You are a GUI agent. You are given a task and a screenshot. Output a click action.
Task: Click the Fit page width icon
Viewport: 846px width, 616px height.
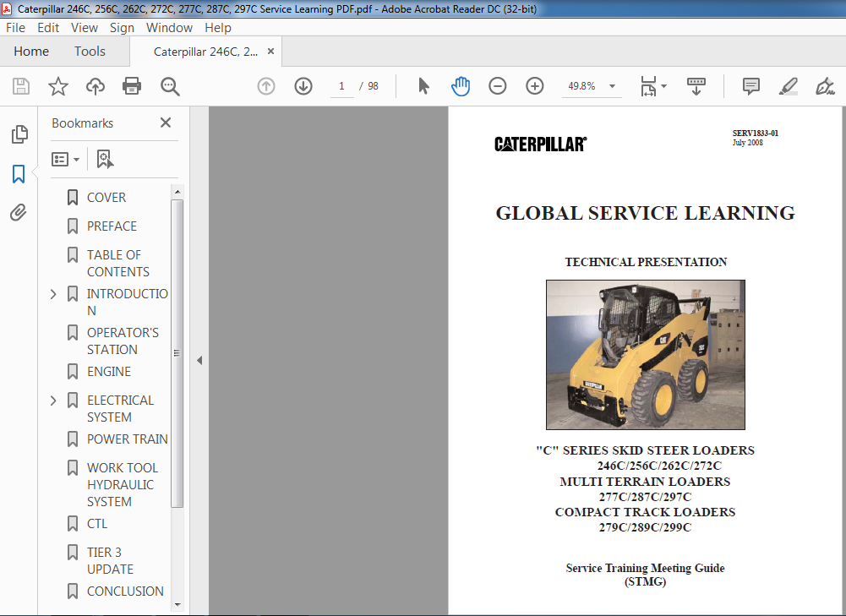tap(648, 86)
